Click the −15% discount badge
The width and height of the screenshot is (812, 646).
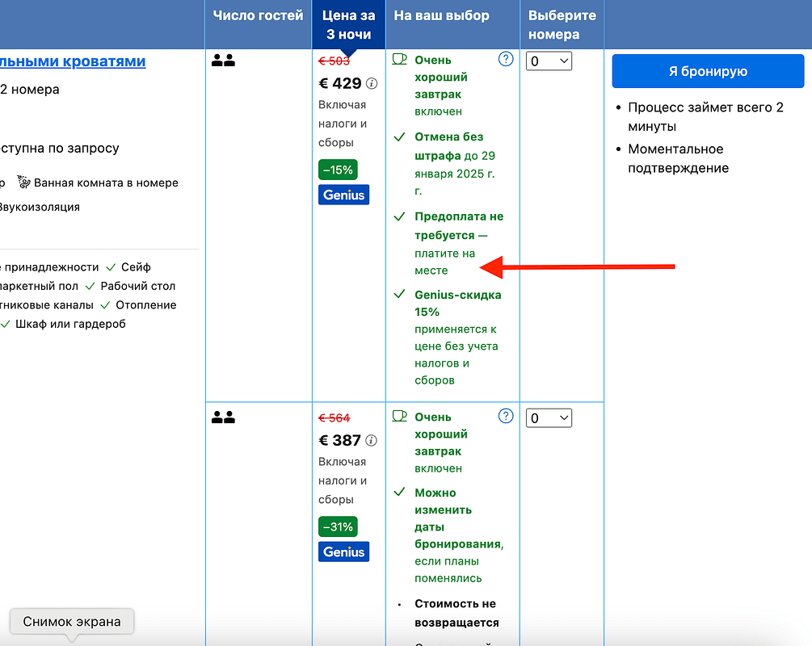(x=337, y=170)
